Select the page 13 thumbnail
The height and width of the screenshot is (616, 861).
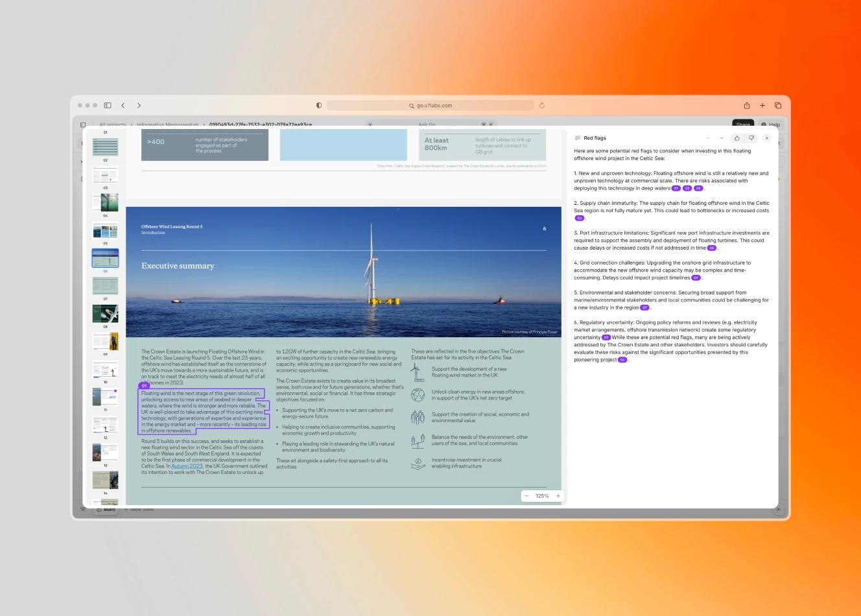point(105,453)
